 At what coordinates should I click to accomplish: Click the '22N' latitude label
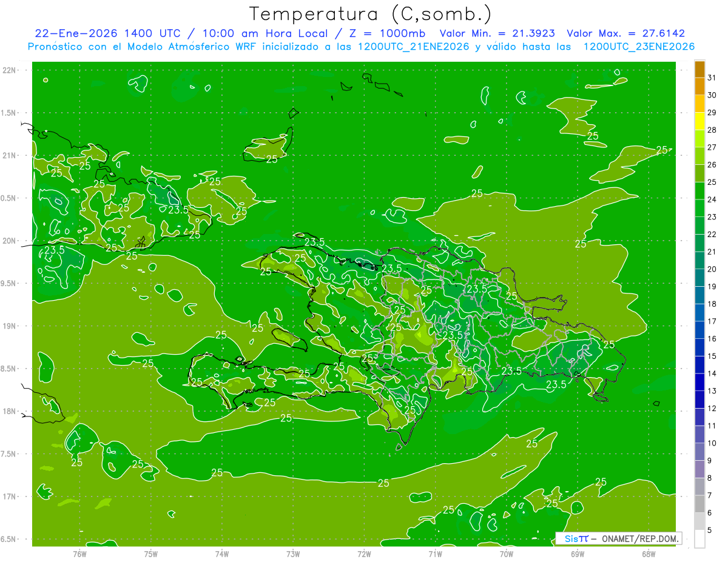click(10, 70)
